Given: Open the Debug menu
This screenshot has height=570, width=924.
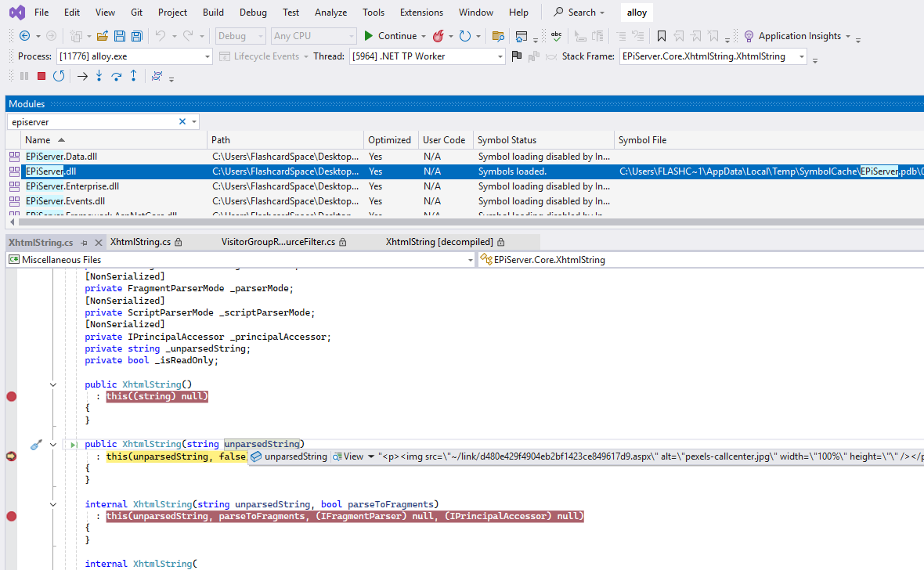Looking at the screenshot, I should 253,13.
